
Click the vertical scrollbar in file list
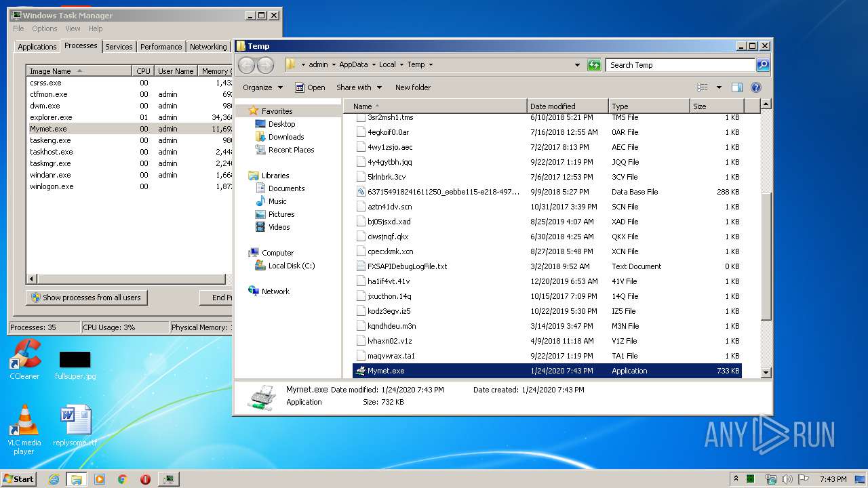[766, 258]
